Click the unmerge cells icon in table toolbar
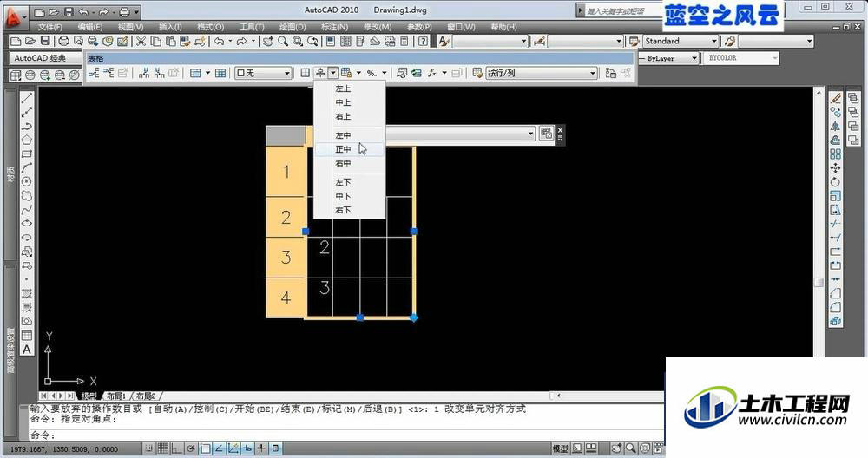 220,73
